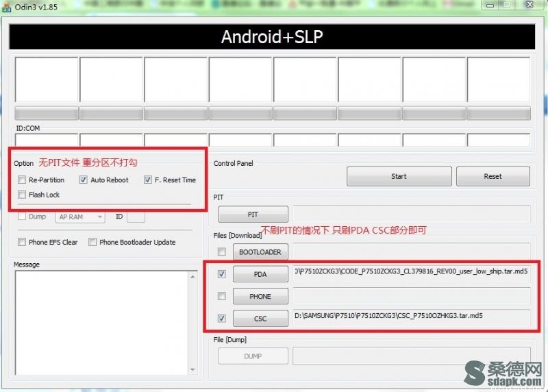Enable the Flash Lock checkbox
The height and width of the screenshot is (392, 548).
click(x=22, y=195)
